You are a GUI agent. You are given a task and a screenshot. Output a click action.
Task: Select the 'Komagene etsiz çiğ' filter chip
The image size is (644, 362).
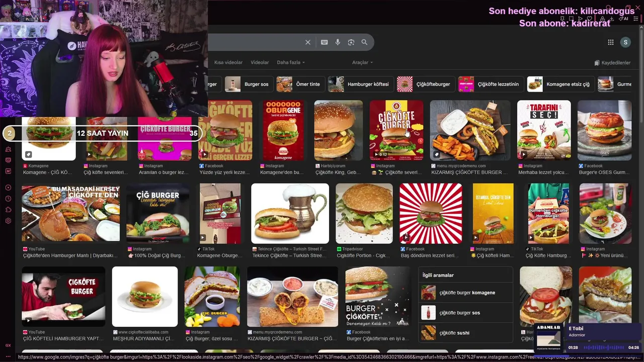[x=560, y=84]
